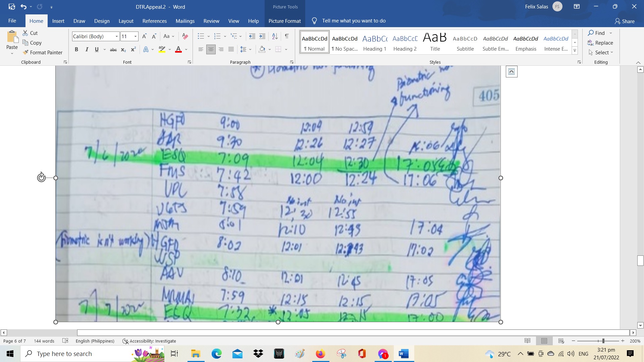The image size is (644, 362).
Task: Click the Increase Indent icon
Action: point(262,36)
